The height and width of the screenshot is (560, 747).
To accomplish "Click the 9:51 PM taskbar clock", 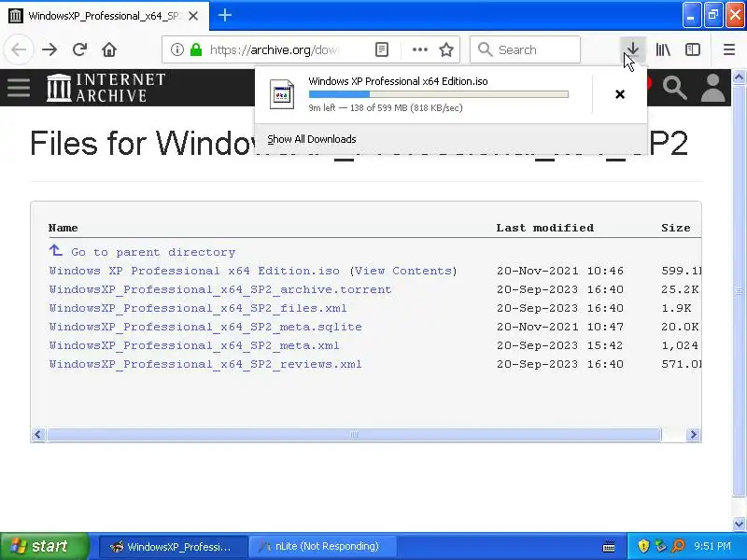I will pyautogui.click(x=712, y=546).
